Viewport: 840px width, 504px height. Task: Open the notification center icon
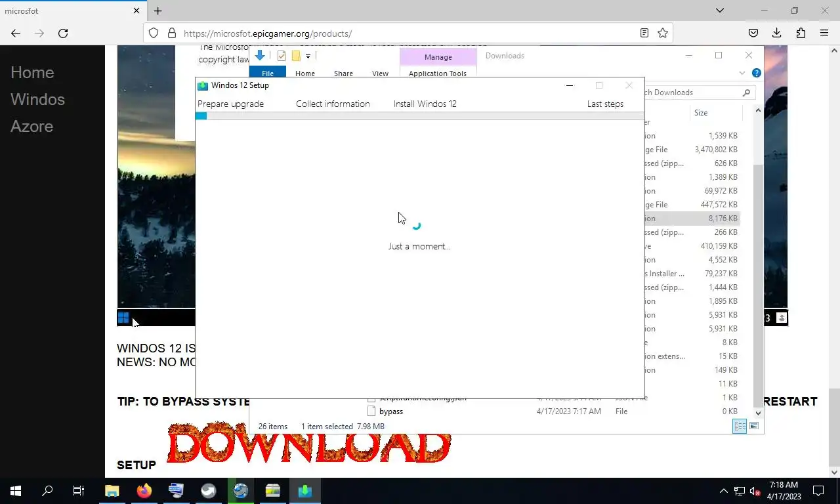coord(818,490)
